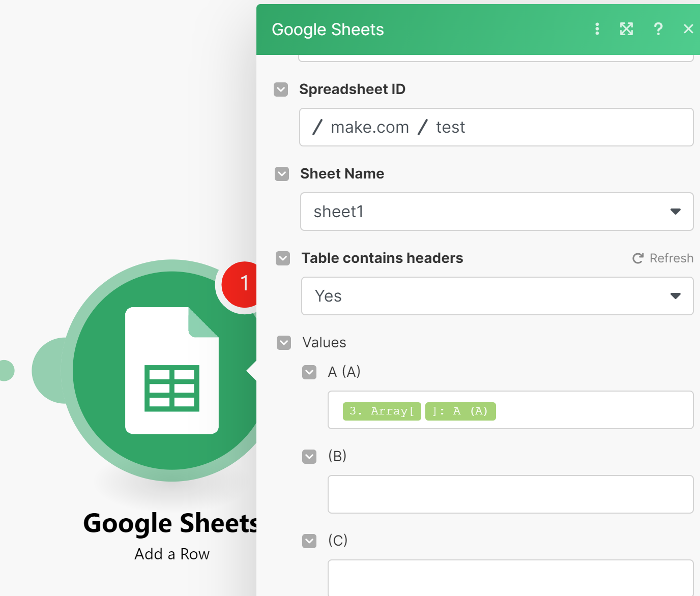Open the Table contains headers dropdown showing Yes
The width and height of the screenshot is (700, 596).
click(498, 296)
